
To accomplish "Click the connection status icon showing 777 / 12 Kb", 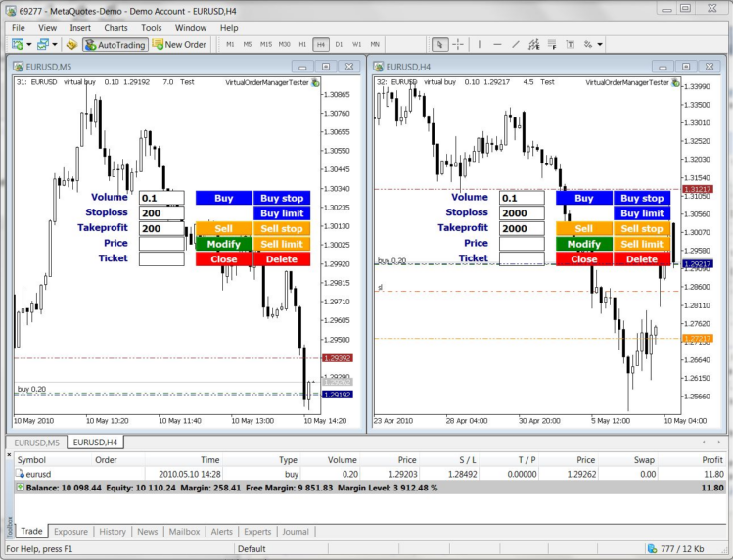I will coord(652,549).
